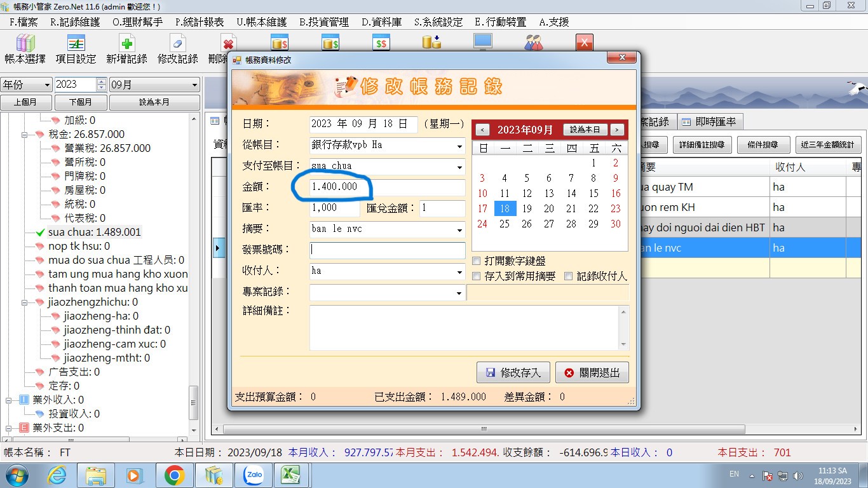
Task: Check the 存入到常用摘要 option
Action: coord(477,276)
